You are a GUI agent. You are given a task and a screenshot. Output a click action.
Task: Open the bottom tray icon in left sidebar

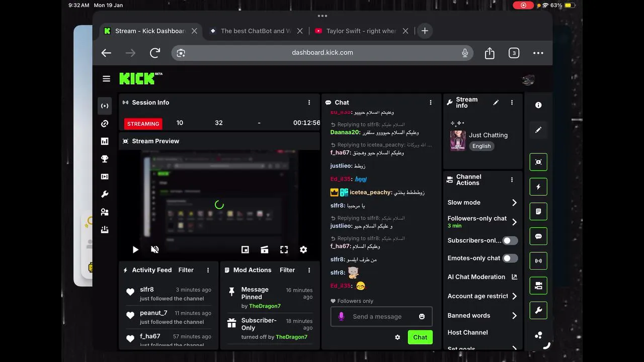(105, 230)
